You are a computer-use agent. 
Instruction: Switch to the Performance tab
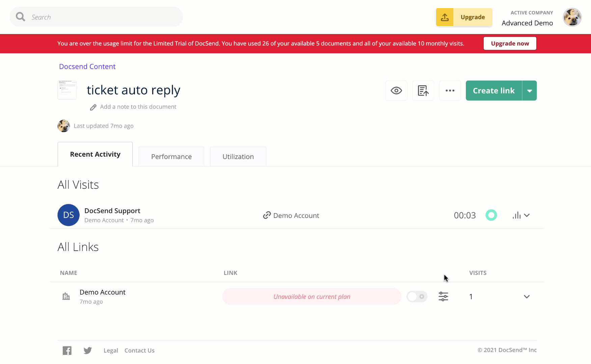pos(171,157)
